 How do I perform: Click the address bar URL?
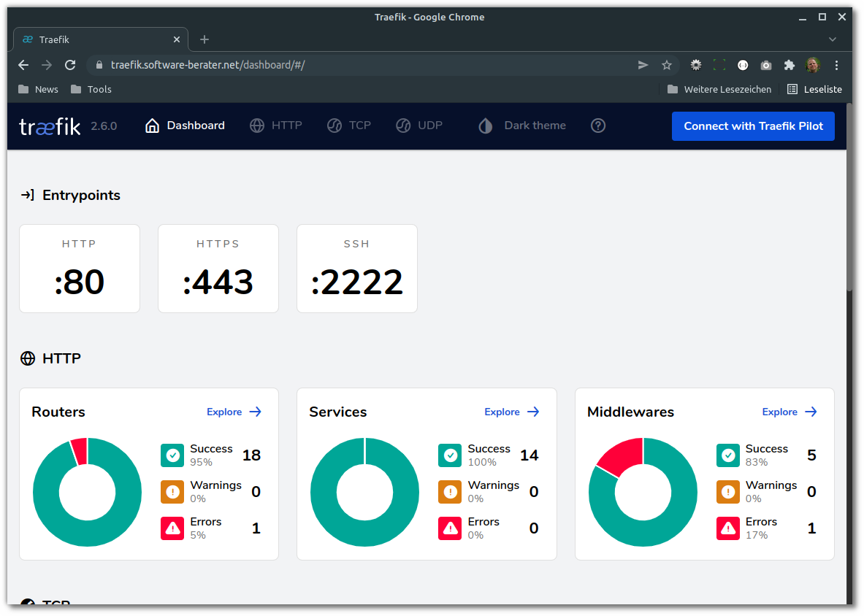click(207, 65)
